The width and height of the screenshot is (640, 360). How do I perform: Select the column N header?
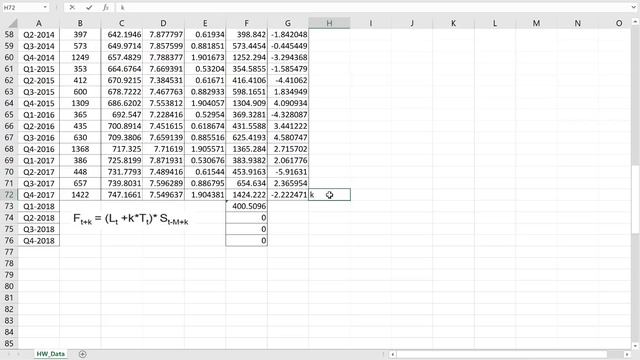coord(578,23)
